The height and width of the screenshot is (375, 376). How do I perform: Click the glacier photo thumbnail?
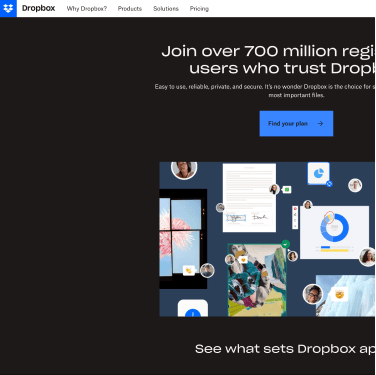tap(345, 296)
